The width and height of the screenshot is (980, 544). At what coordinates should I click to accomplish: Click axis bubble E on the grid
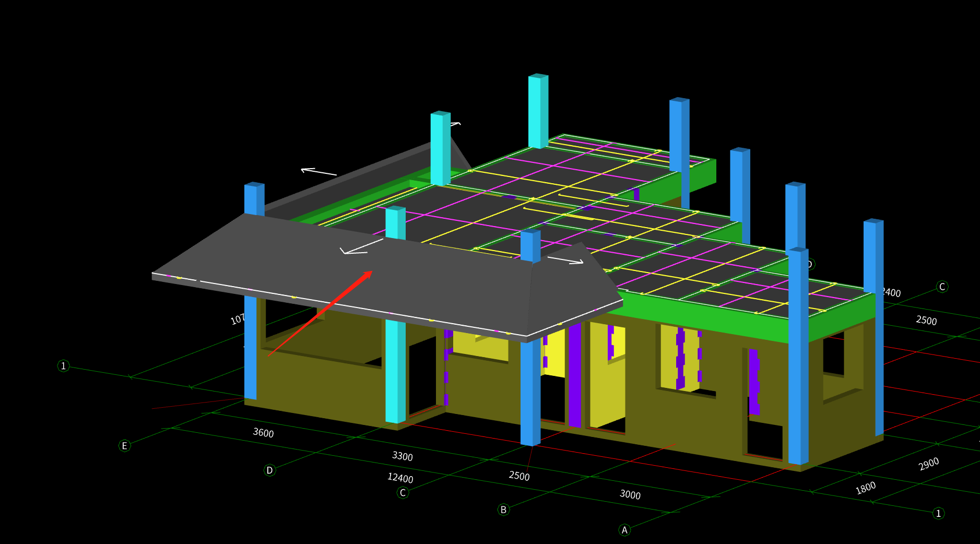(x=124, y=445)
